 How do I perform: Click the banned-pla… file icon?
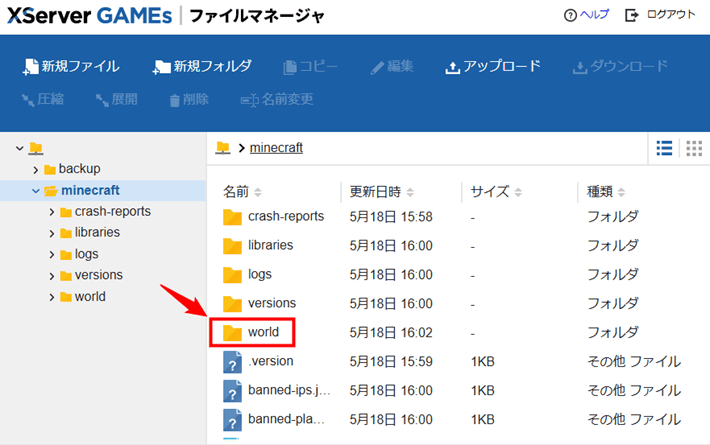click(x=232, y=420)
